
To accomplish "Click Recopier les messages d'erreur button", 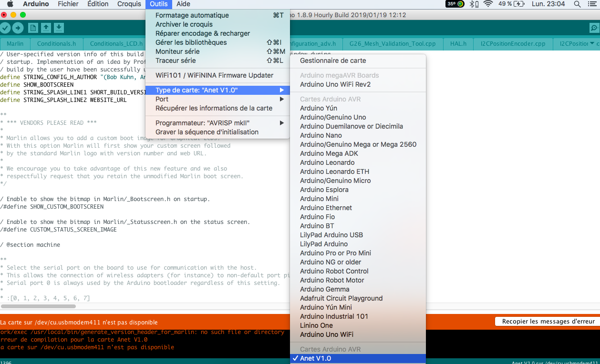I will click(548, 322).
